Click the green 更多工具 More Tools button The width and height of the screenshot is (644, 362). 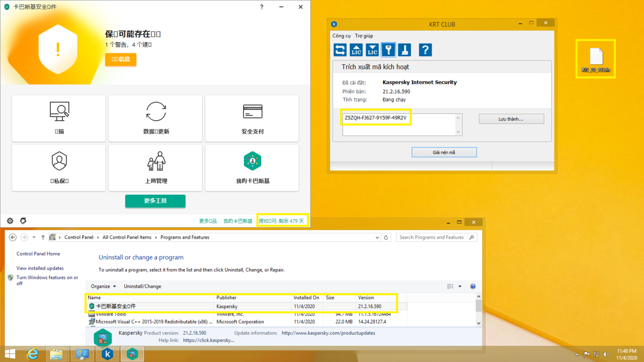click(155, 201)
